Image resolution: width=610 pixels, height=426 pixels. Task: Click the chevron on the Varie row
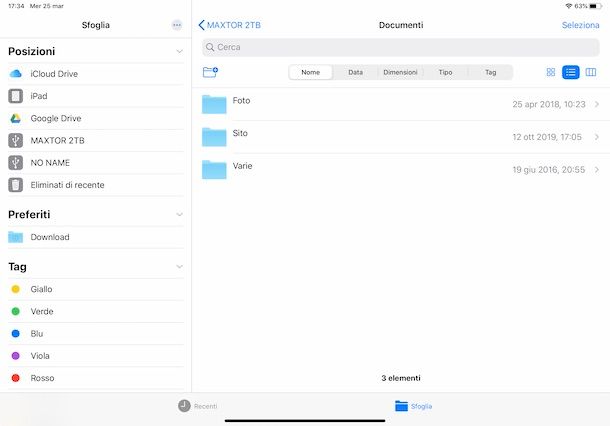[x=597, y=170]
